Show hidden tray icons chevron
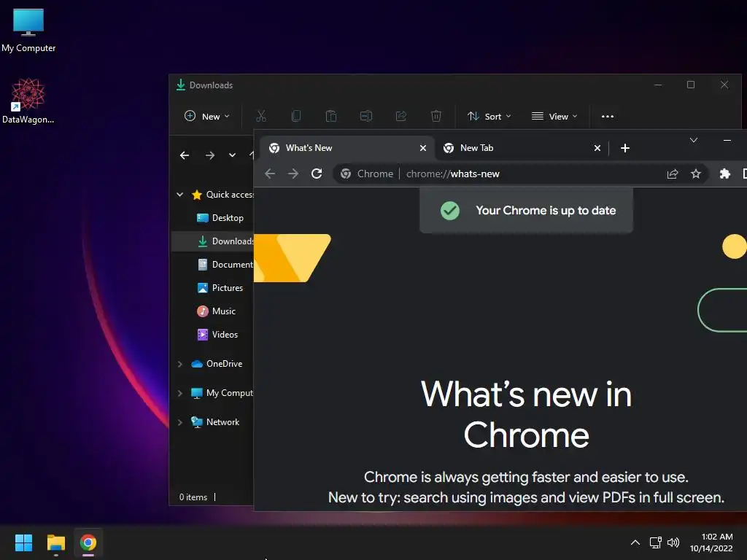Image resolution: width=747 pixels, height=560 pixels. pyautogui.click(x=635, y=542)
